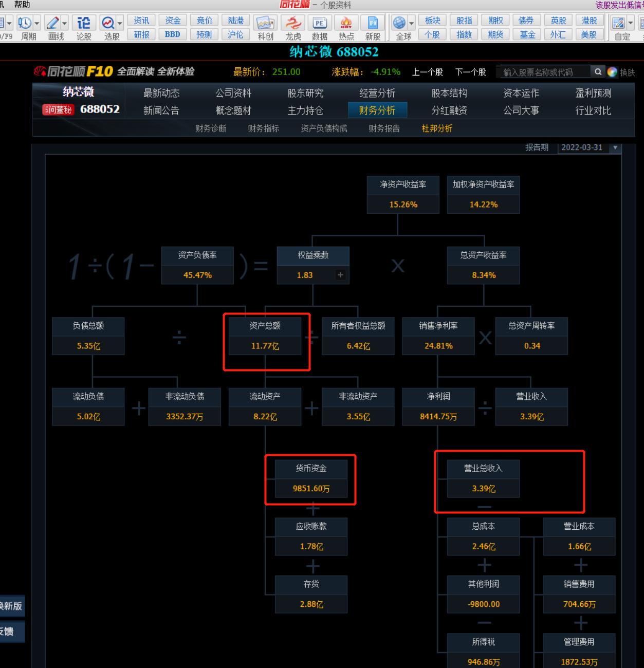The width and height of the screenshot is (644, 668).
Task: Expand the 自定 toolbar dropdown arrow
Action: click(631, 23)
